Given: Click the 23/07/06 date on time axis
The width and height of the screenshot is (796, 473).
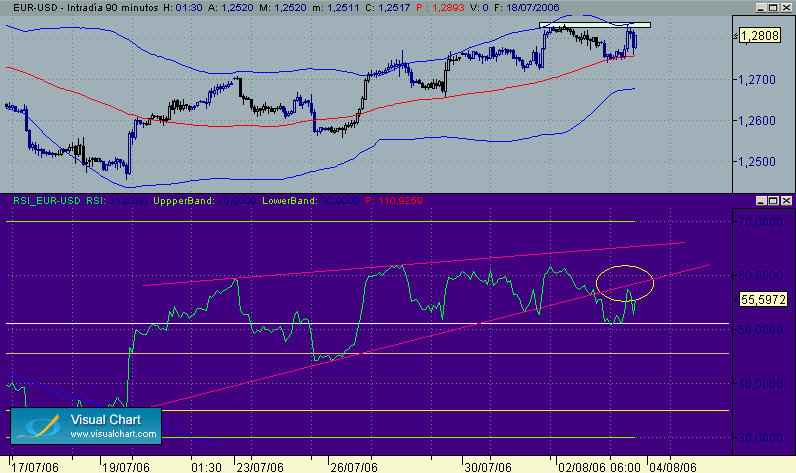Looking at the screenshot, I should pos(259,467).
